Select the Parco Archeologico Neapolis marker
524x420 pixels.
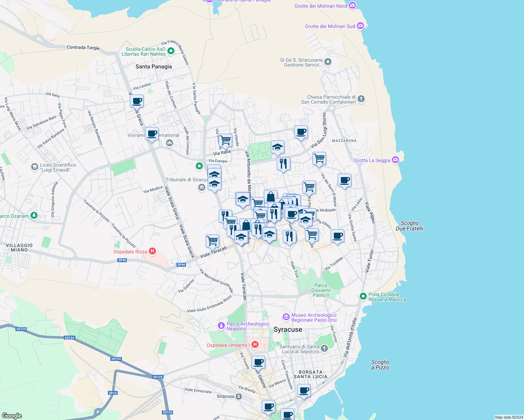pyautogui.click(x=222, y=325)
